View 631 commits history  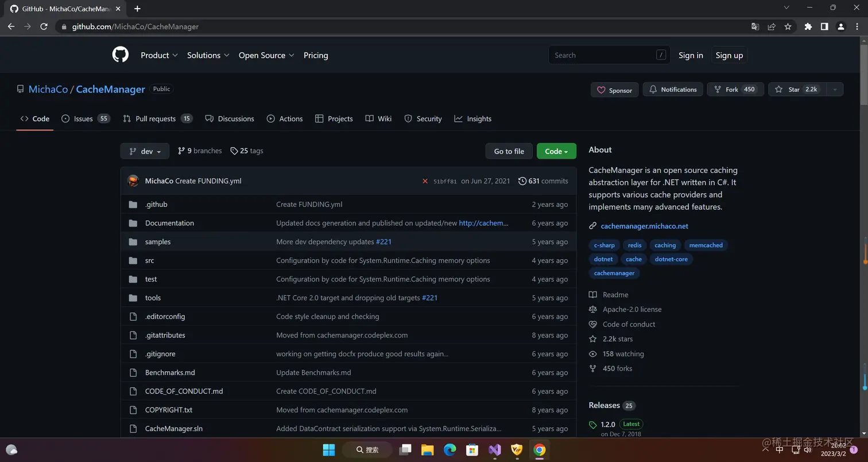[x=543, y=181]
